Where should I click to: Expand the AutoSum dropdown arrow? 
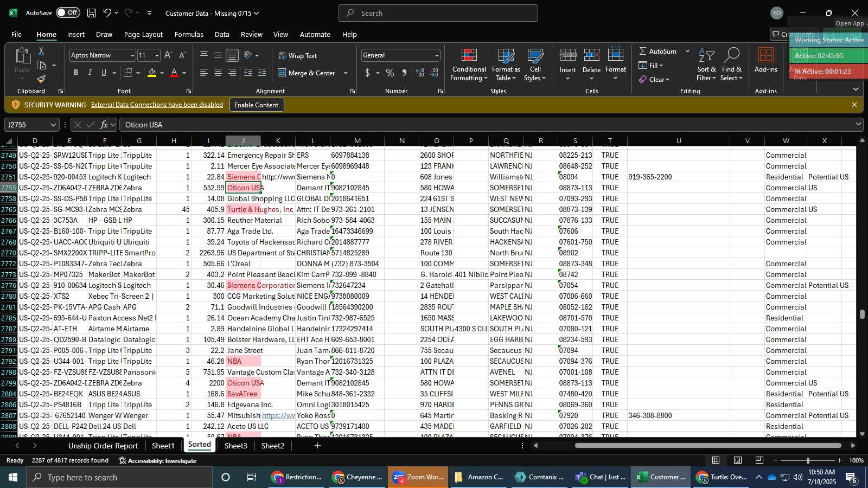(x=687, y=51)
